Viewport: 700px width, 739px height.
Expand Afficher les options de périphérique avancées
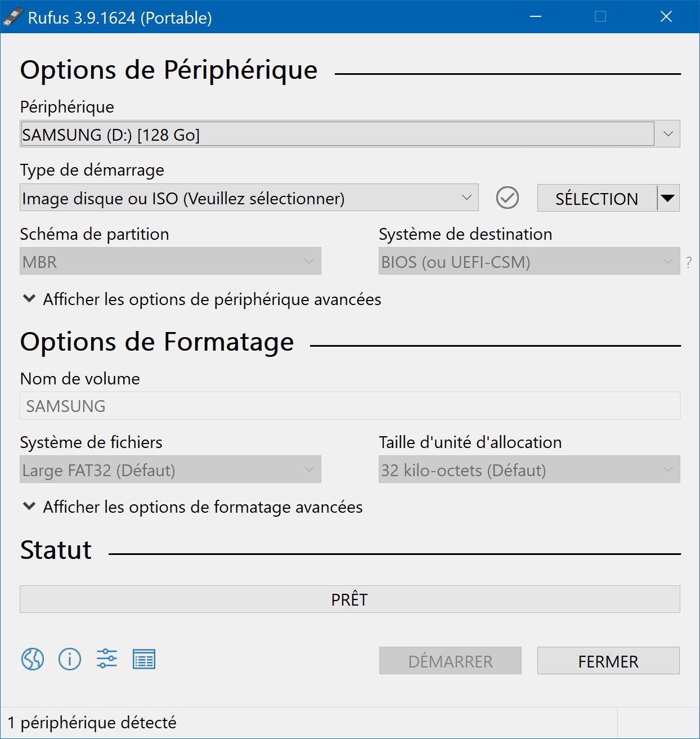[202, 299]
